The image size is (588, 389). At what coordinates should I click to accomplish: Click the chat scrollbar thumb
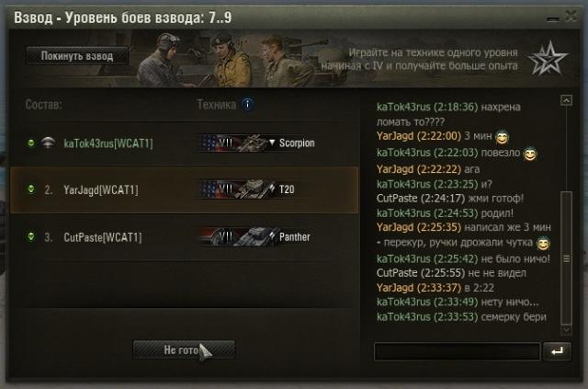coord(566,257)
